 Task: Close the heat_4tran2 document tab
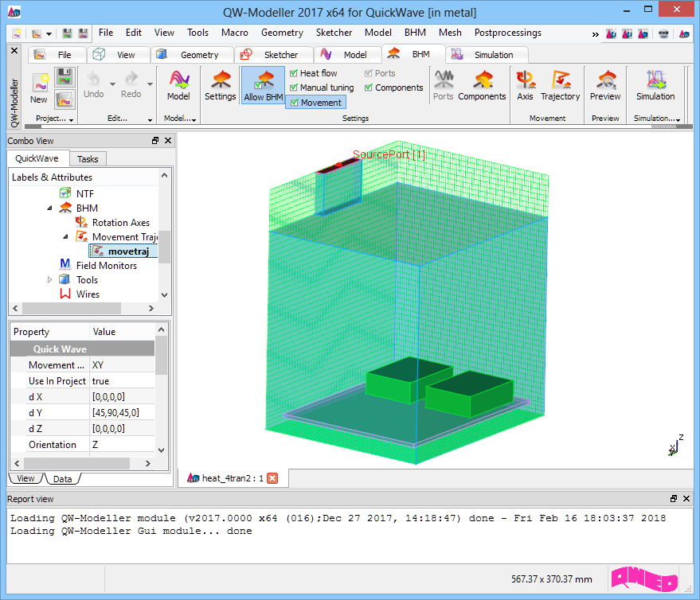click(x=272, y=478)
